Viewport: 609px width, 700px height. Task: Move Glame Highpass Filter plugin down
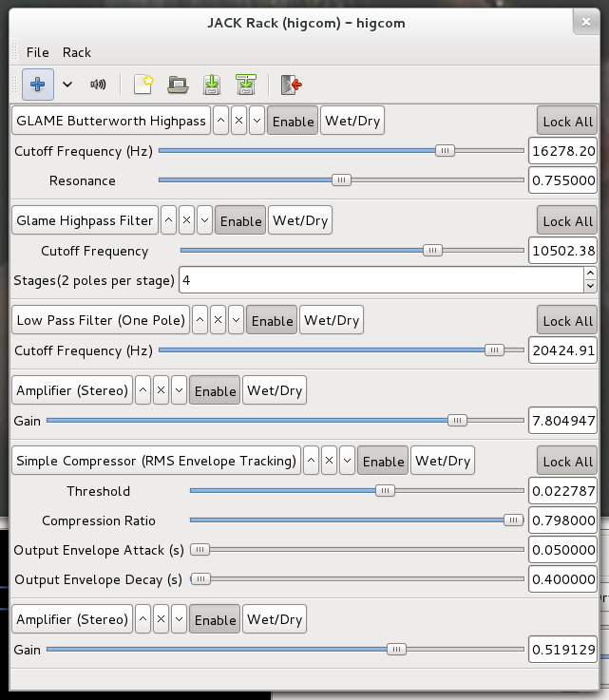204,220
